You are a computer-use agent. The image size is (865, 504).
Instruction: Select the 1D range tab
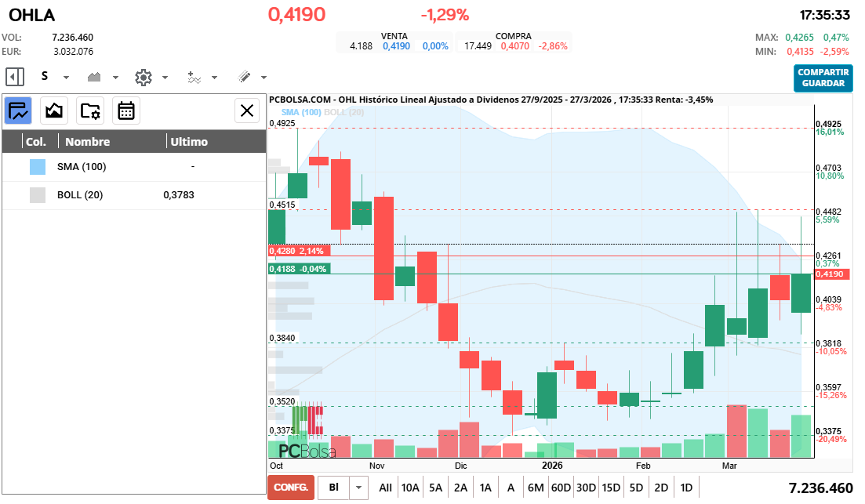coord(686,487)
